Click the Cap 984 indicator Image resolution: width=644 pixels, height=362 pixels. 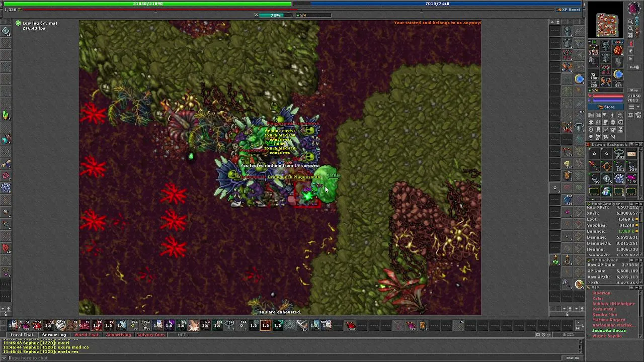pyautogui.click(x=618, y=84)
